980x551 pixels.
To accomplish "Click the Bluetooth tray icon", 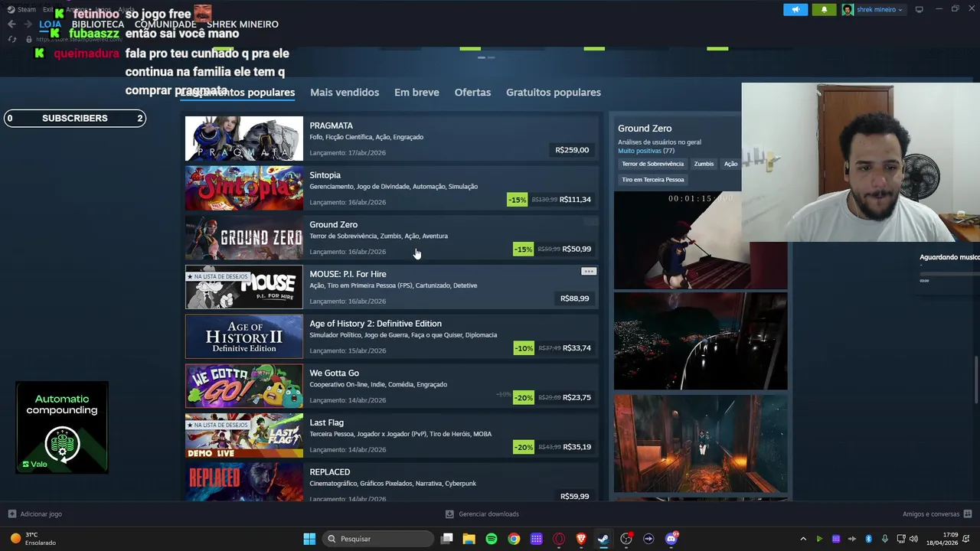I will coord(869,539).
